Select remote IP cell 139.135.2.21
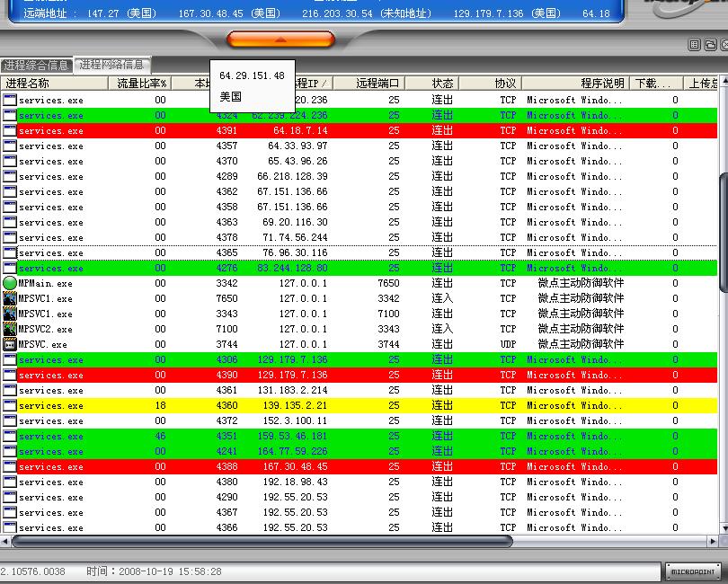This screenshot has width=728, height=584. (295, 405)
